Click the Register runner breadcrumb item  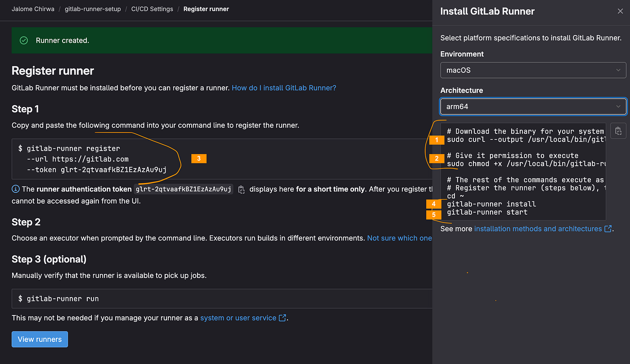tap(206, 9)
